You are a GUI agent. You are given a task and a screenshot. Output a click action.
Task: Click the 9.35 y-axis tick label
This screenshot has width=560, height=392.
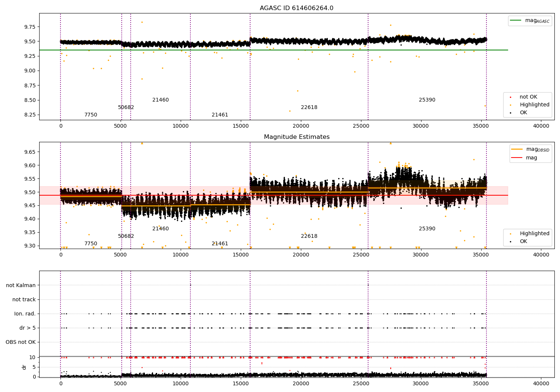(x=30, y=233)
